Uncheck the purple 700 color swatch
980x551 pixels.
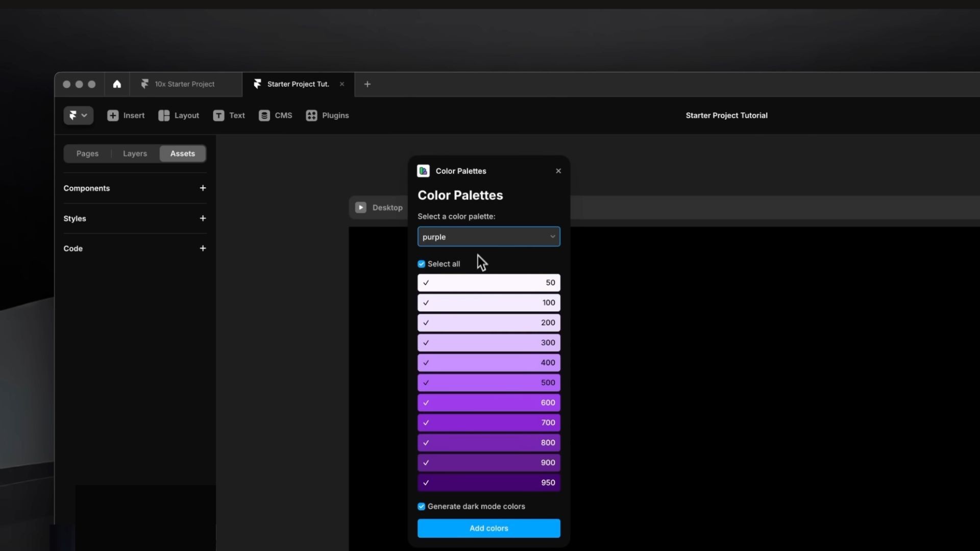(x=426, y=422)
